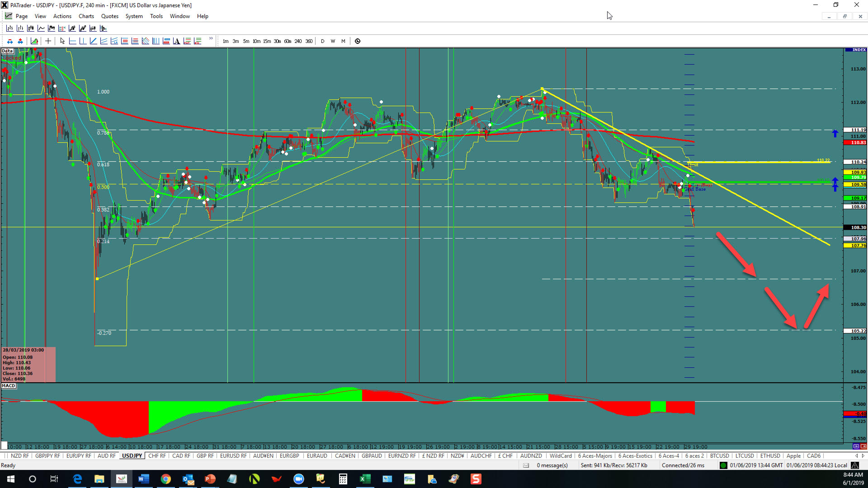Select the diagonal fan lines tool
Viewport: 868px width, 488px height.
coord(146,41)
